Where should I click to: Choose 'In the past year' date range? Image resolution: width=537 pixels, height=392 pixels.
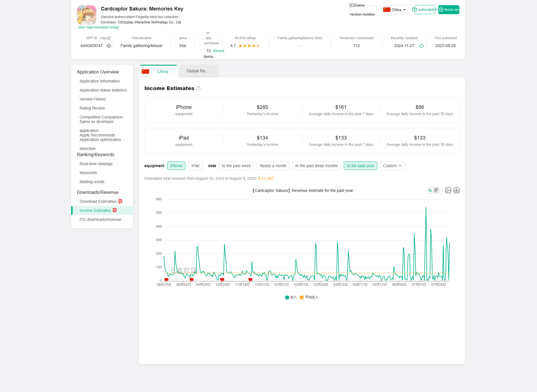tap(360, 166)
